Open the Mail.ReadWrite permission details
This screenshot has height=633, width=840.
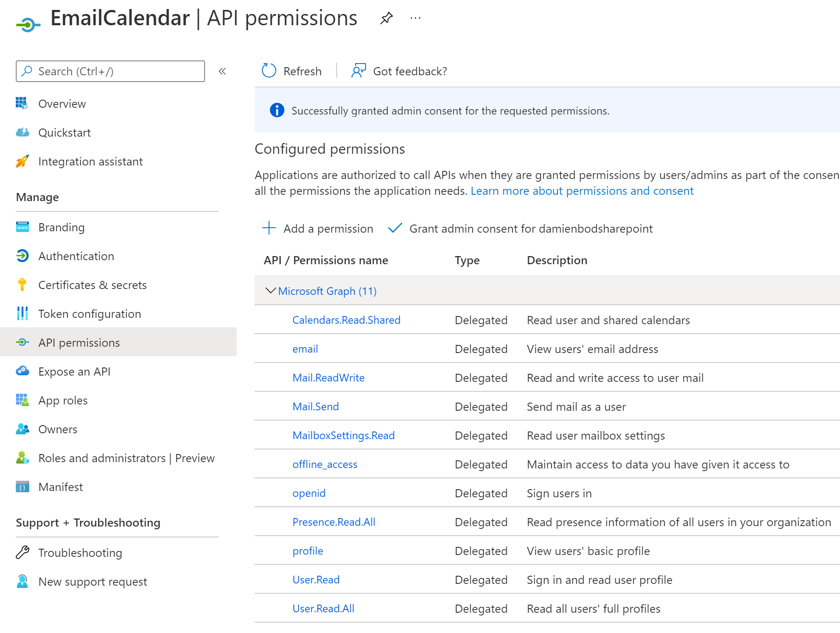pos(329,378)
